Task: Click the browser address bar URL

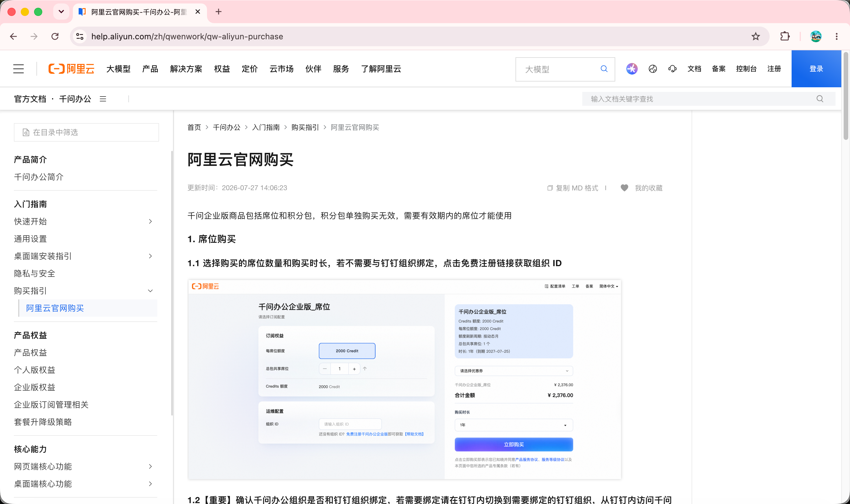Action: coord(187,36)
